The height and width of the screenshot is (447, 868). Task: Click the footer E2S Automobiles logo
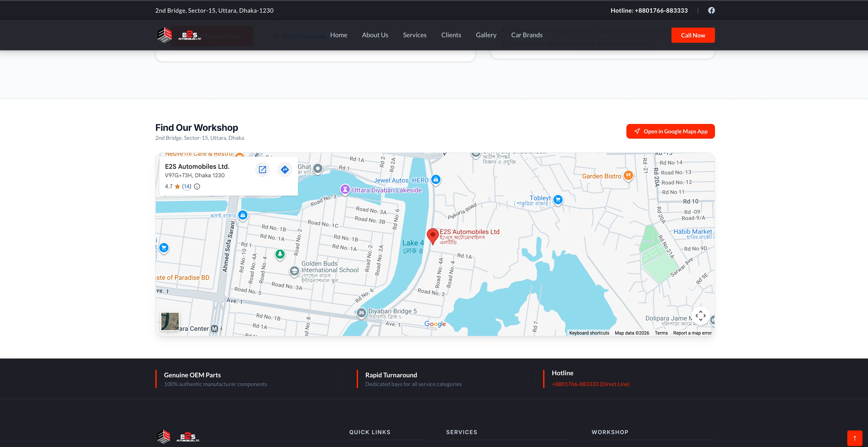click(178, 437)
